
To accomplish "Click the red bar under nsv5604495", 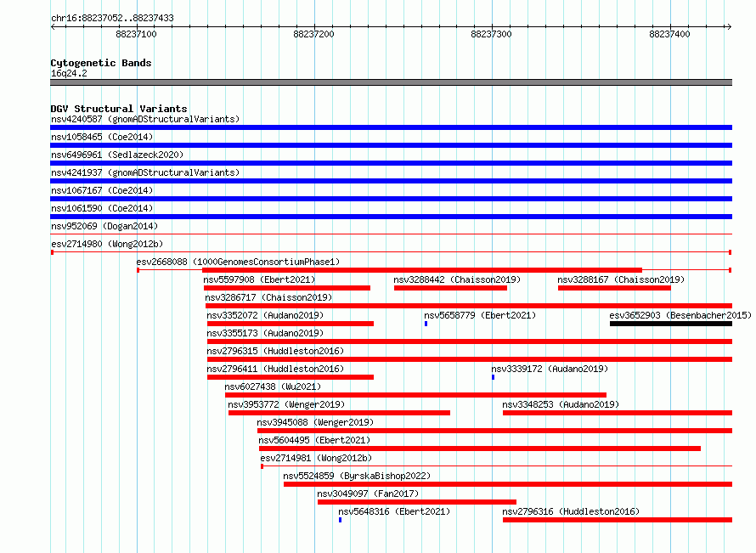I will 480,449.
